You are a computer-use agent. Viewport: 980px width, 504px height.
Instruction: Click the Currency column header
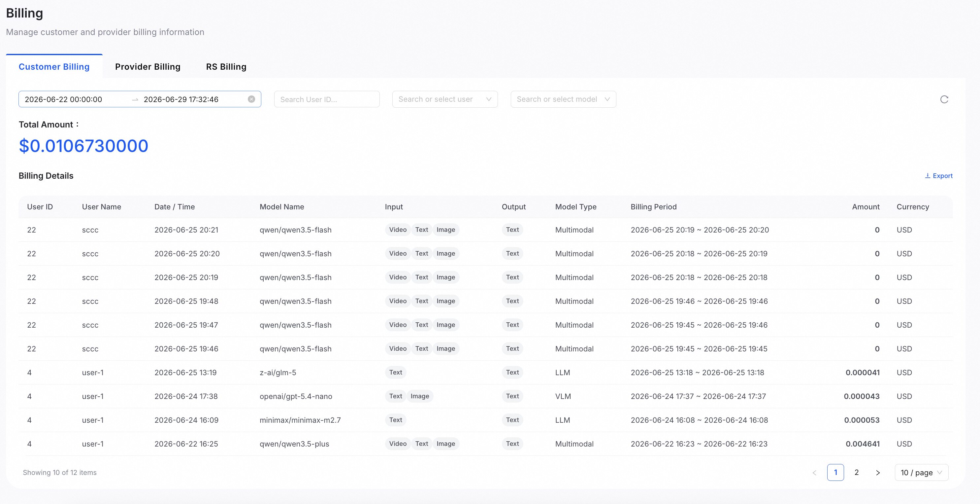coord(913,207)
